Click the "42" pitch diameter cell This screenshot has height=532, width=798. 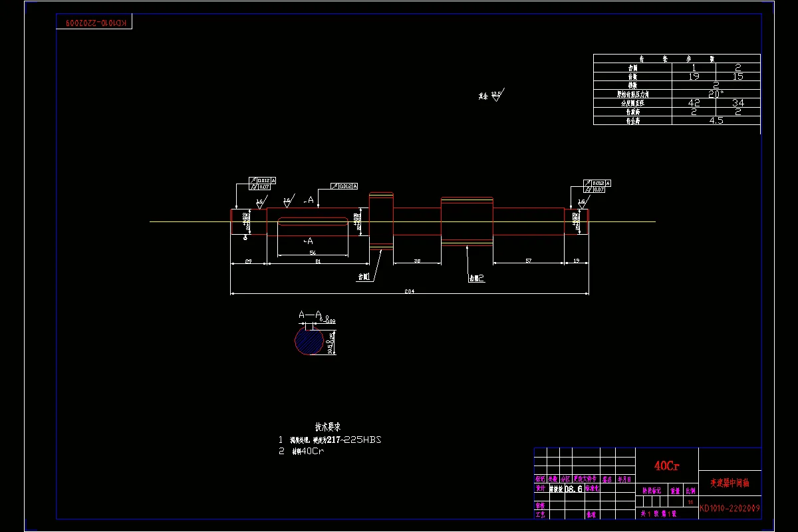tap(694, 102)
